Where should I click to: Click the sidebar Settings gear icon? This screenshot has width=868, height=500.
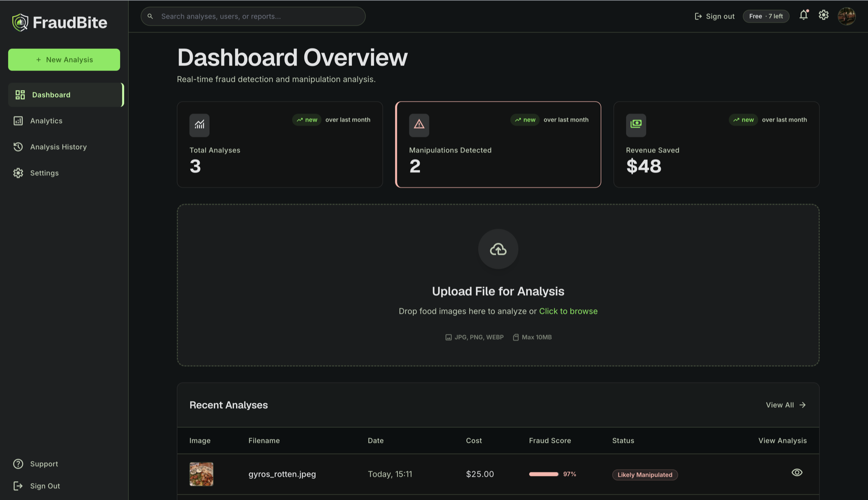(18, 173)
